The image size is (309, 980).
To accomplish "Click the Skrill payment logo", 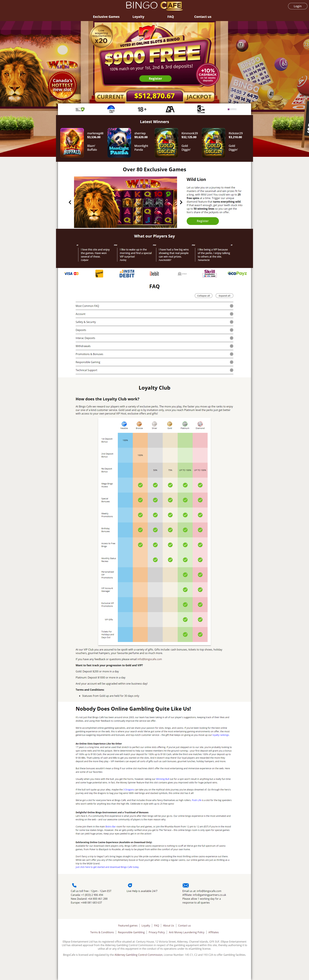I will pos(210,274).
